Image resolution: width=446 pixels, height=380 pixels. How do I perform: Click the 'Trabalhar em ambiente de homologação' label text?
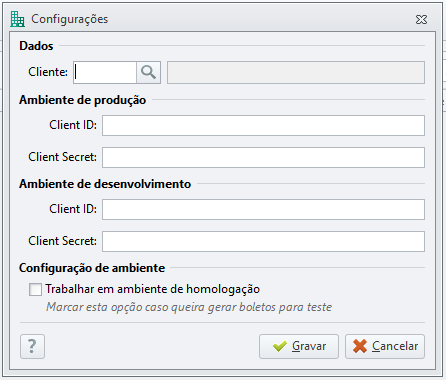pos(153,289)
